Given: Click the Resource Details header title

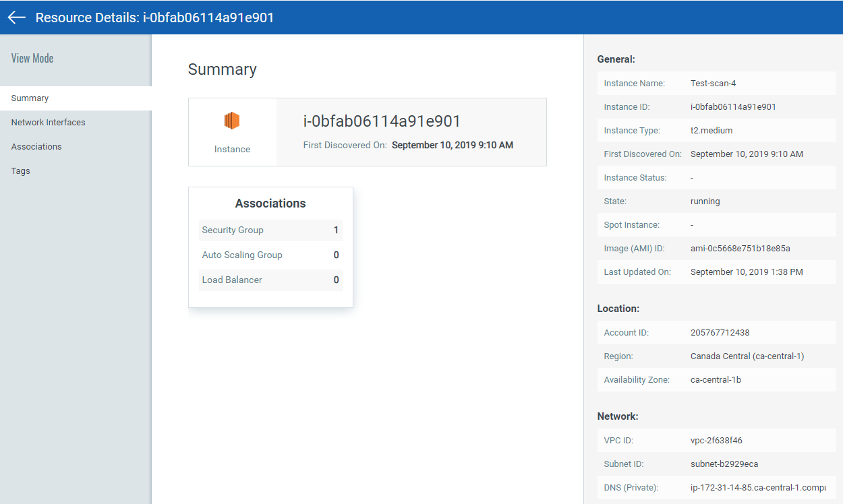Looking at the screenshot, I should (155, 18).
